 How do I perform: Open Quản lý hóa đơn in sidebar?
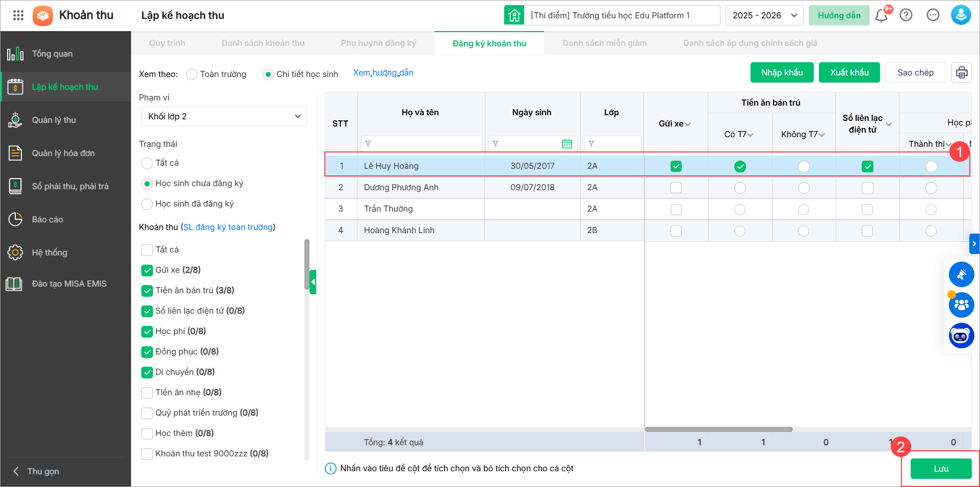click(63, 153)
